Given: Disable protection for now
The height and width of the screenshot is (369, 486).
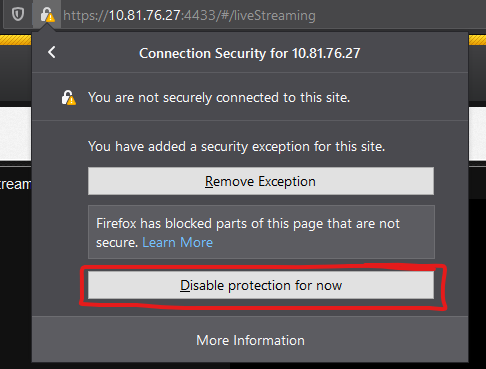Looking at the screenshot, I should tap(261, 285).
